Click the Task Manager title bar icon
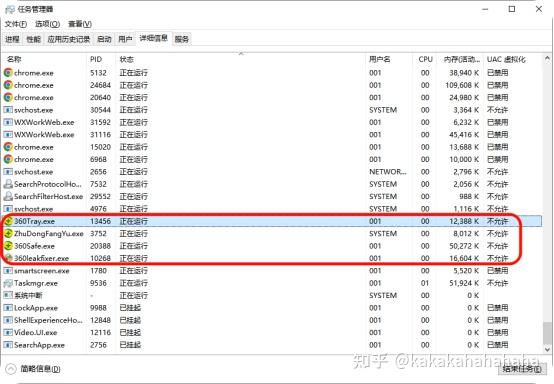 (x=10, y=10)
